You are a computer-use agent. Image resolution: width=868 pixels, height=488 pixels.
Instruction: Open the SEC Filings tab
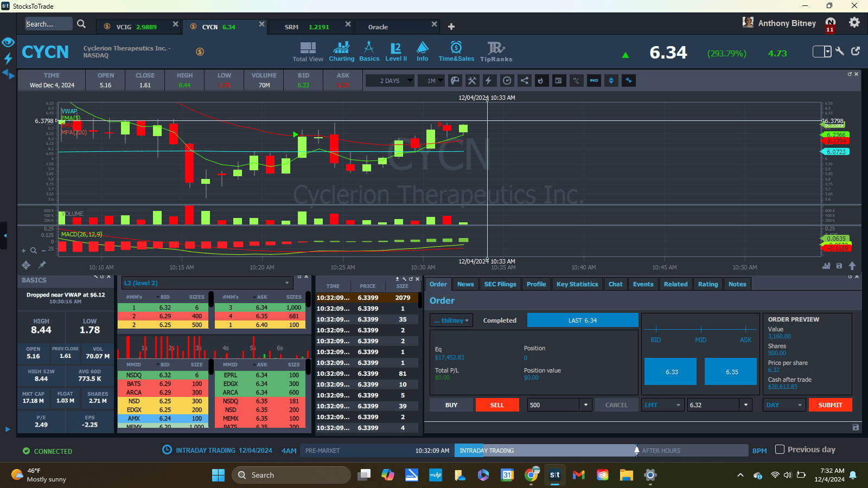point(500,284)
